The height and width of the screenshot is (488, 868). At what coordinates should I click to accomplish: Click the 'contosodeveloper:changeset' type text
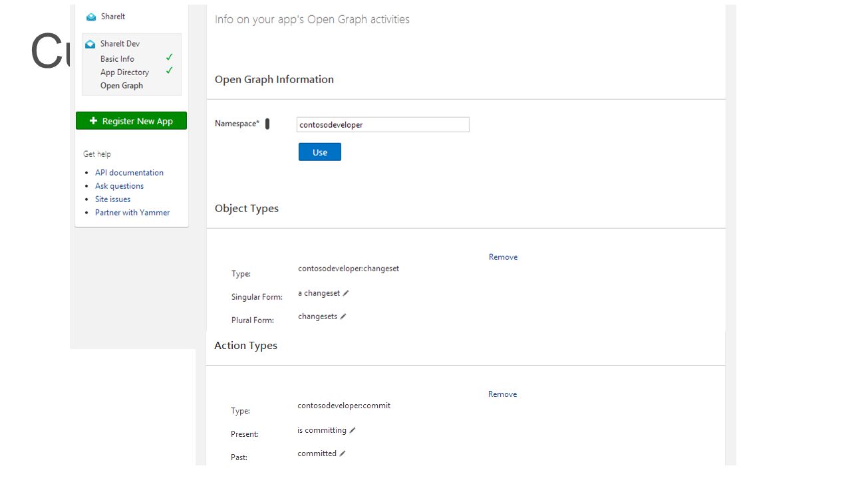point(349,269)
